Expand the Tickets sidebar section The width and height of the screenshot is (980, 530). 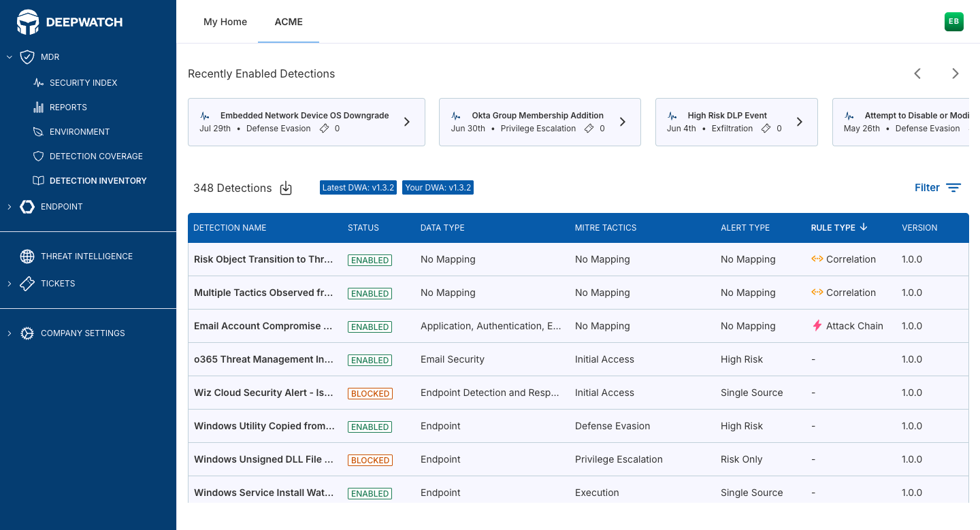[10, 284]
